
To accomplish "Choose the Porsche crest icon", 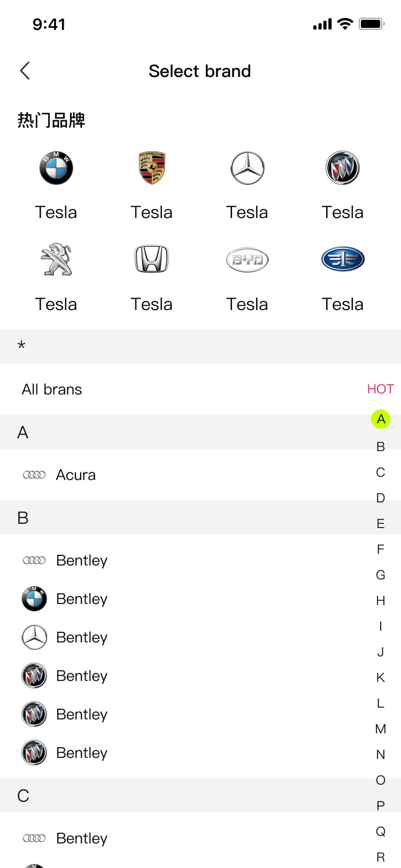I will tap(152, 168).
